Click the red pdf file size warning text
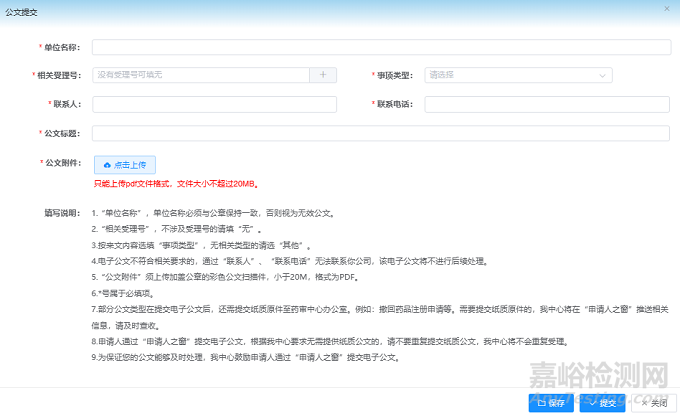Viewport: 680px width, 416px height. 176,185
